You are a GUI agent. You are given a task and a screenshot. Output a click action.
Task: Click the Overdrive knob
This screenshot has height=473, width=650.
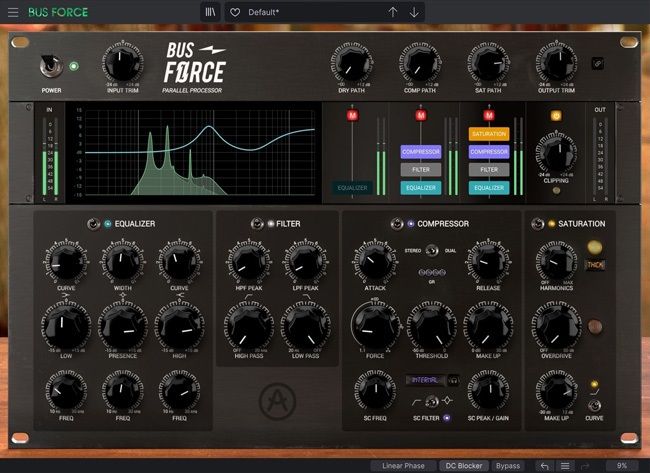pyautogui.click(x=556, y=326)
